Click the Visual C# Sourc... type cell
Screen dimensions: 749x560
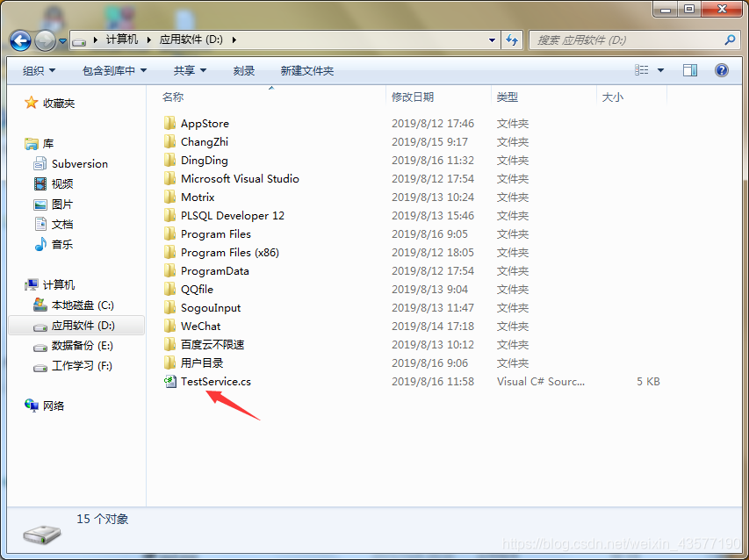pyautogui.click(x=541, y=382)
